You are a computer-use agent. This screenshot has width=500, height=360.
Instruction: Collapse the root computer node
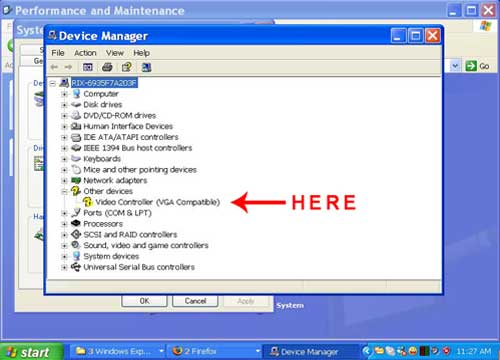[x=53, y=83]
